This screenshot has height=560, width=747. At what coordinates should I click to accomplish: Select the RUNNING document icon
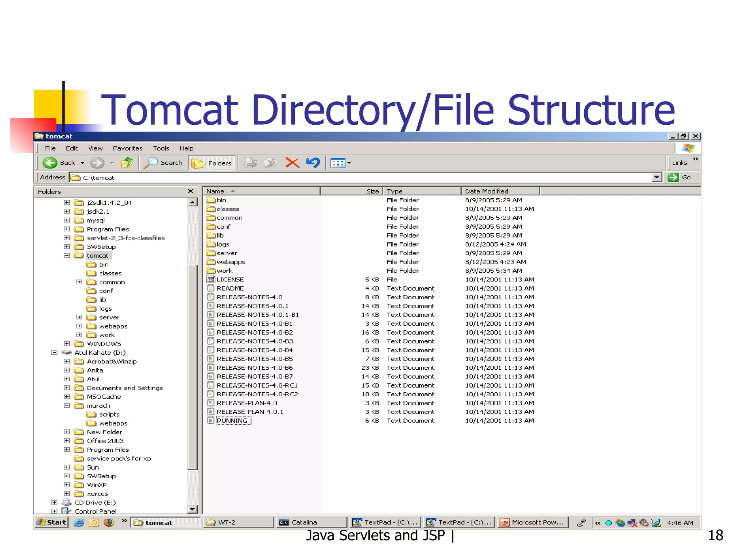(x=210, y=420)
